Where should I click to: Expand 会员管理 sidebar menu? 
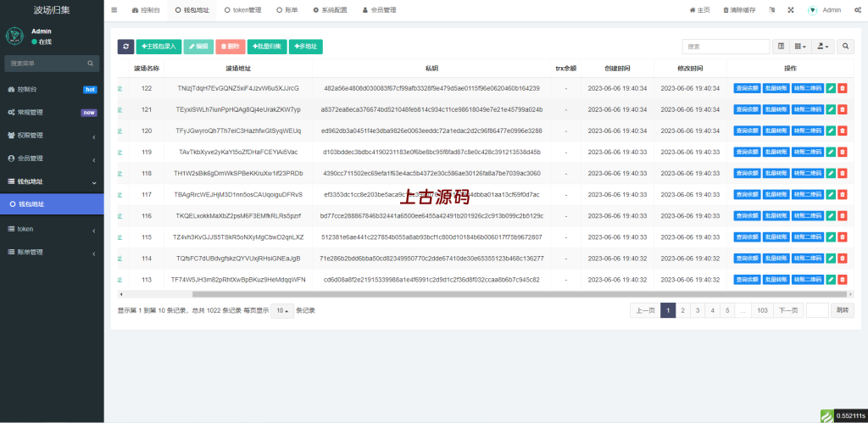coord(52,159)
